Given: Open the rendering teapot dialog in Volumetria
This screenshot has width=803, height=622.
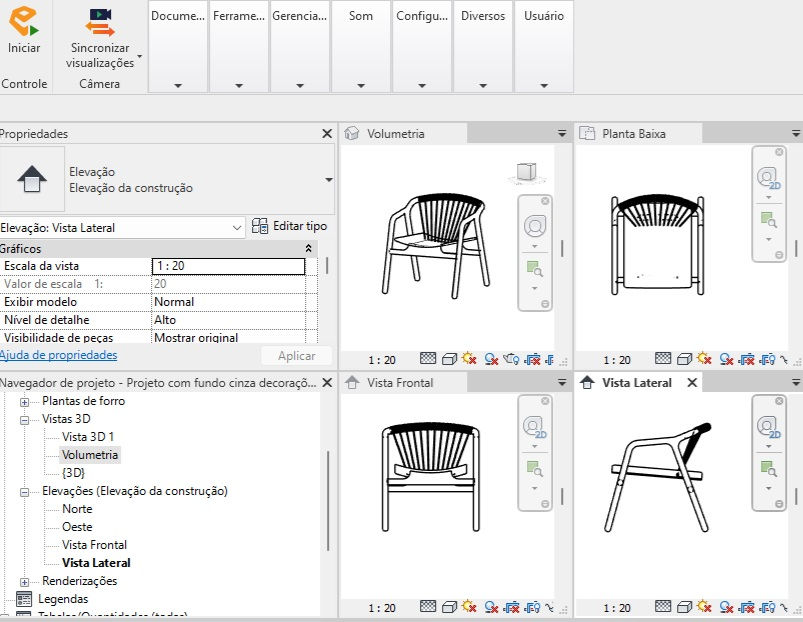Looking at the screenshot, I should 511,359.
